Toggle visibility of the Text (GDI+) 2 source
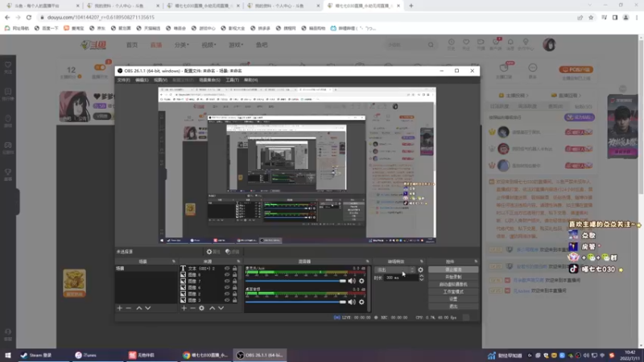 (x=227, y=269)
